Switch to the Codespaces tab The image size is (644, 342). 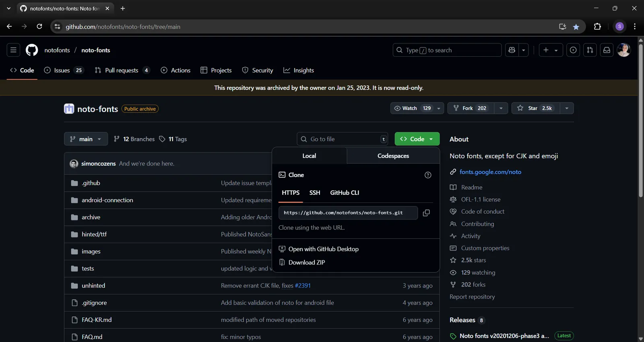[393, 156]
